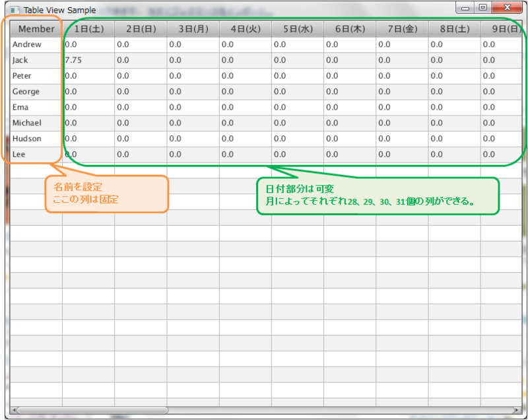Click the Table View Sample window icon
This screenshot has height=420, width=528.
point(15,10)
